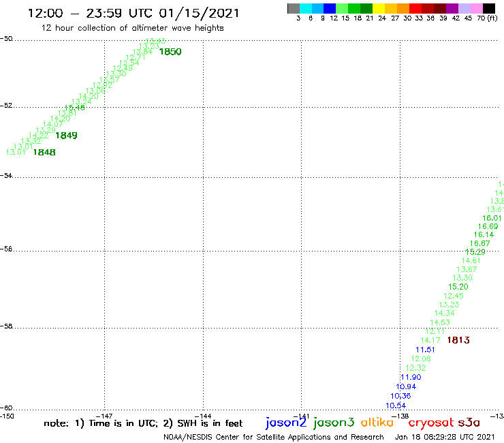The image size is (504, 443).
Task: Click the title date 01/15/2021
Action: pyautogui.click(x=200, y=14)
